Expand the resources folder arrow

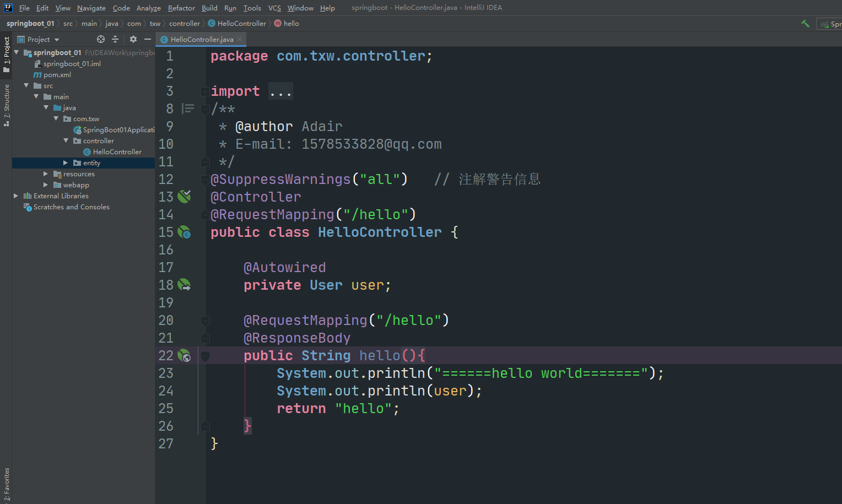point(46,174)
